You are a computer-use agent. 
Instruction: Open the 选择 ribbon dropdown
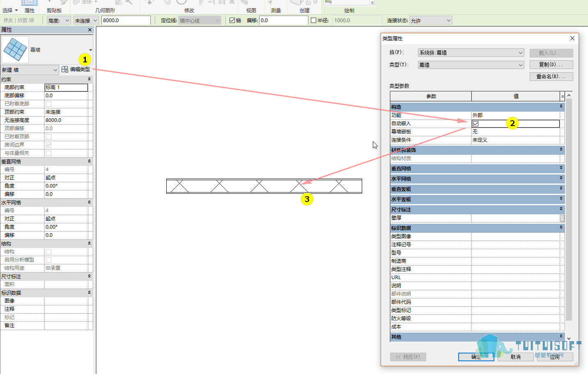(10, 10)
